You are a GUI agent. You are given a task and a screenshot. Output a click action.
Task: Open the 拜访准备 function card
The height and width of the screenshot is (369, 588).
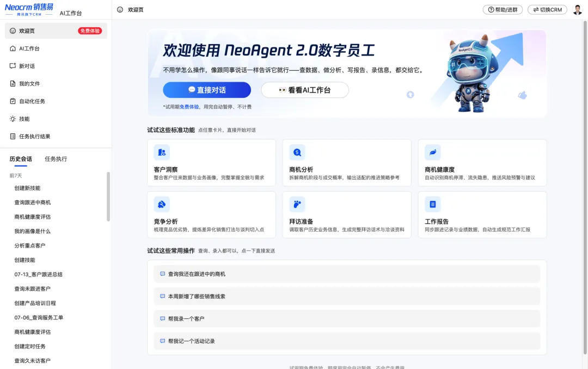(x=347, y=215)
